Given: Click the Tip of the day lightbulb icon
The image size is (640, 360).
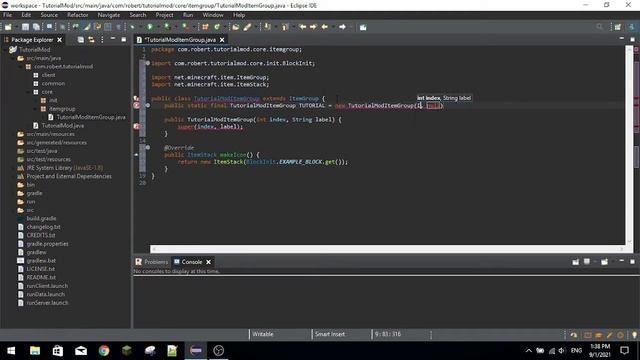Looking at the screenshot, I should pos(634,335).
